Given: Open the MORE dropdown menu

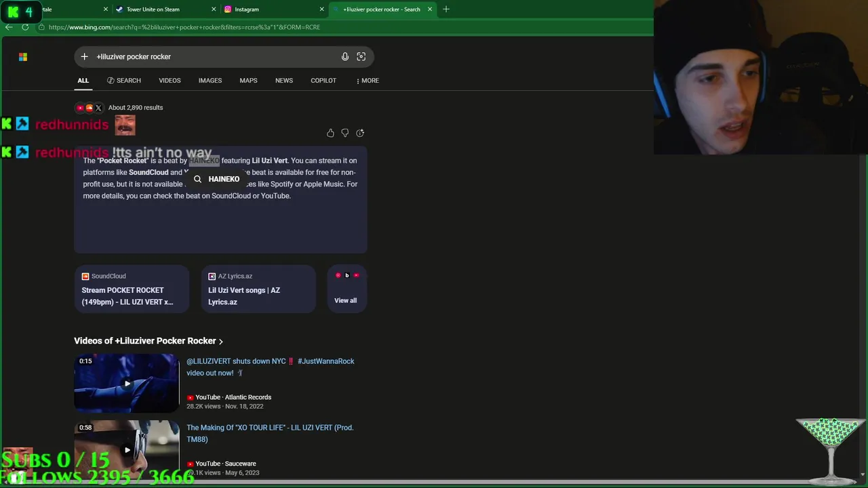Looking at the screenshot, I should coord(368,81).
